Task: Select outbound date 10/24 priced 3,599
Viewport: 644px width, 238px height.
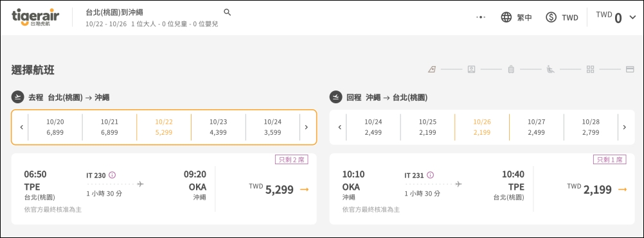Action: pyautogui.click(x=273, y=127)
